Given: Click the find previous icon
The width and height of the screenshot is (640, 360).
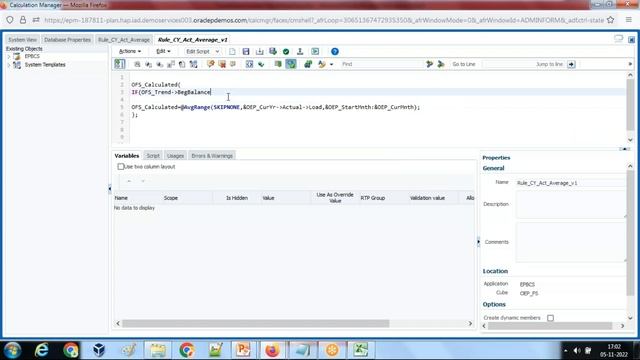Looking at the screenshot, I should coord(429,64).
